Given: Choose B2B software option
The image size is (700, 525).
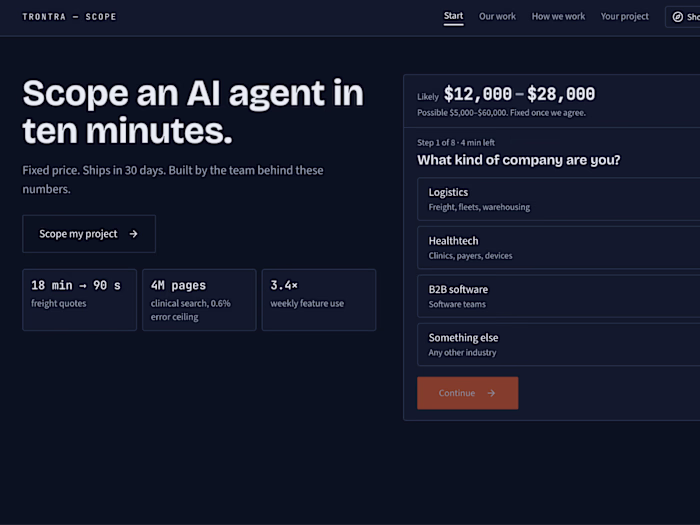Looking at the screenshot, I should (x=558, y=296).
